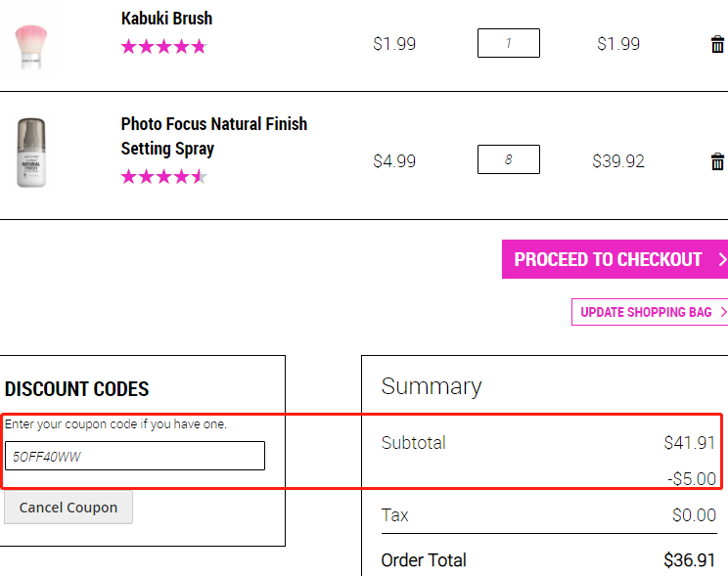
Task: Click the Subtotal amount $41.91
Action: tap(689, 442)
